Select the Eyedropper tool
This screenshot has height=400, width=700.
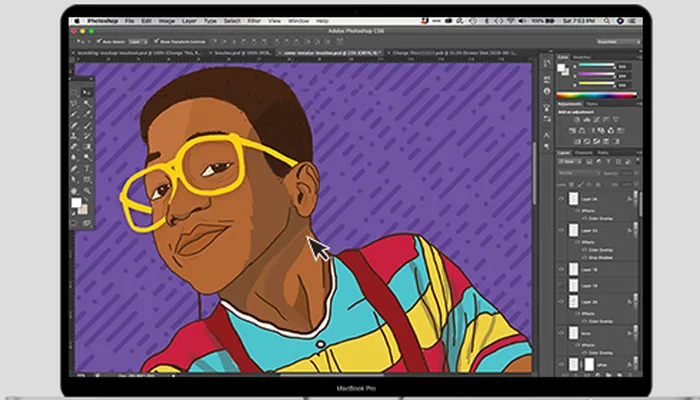pyautogui.click(x=87, y=114)
